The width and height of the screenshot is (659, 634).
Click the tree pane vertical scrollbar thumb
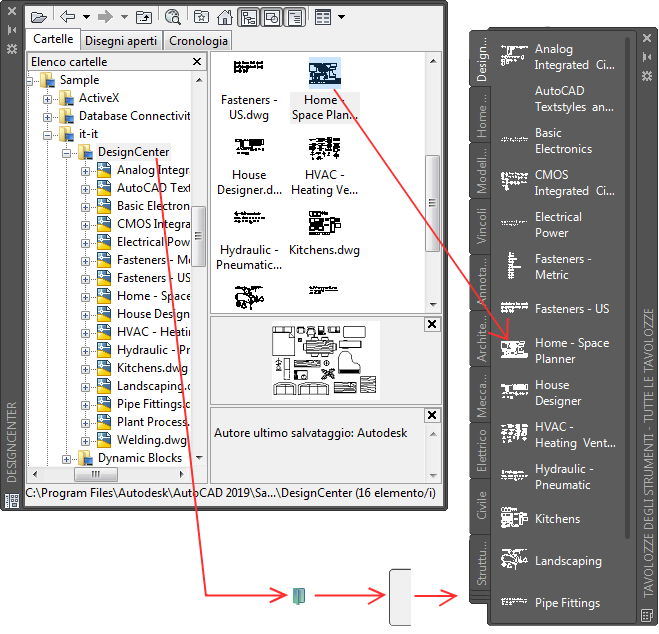click(x=198, y=236)
